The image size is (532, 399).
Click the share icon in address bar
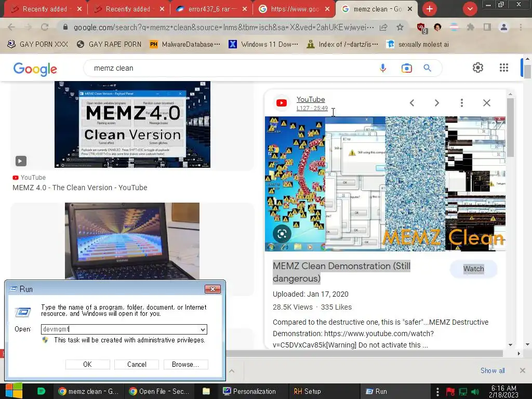pyautogui.click(x=383, y=27)
